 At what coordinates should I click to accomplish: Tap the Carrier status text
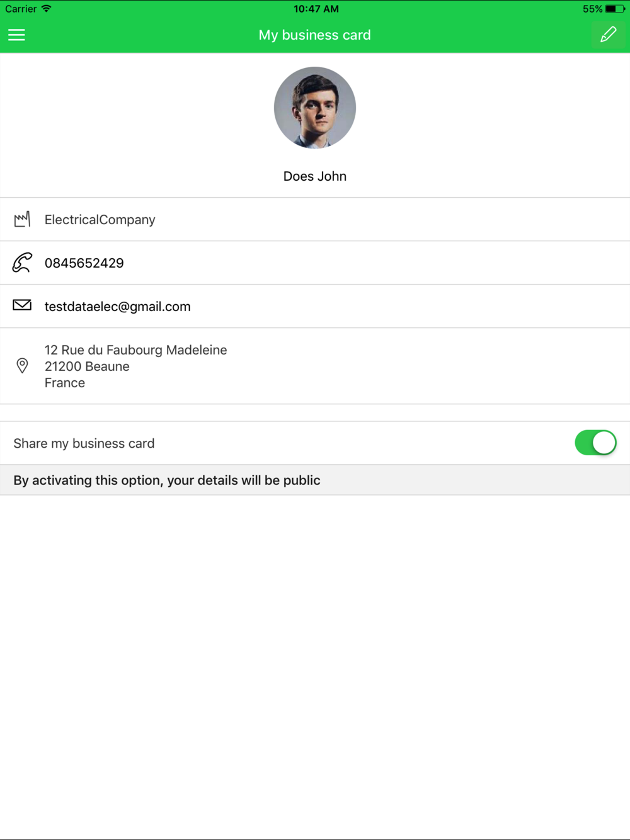21,9
